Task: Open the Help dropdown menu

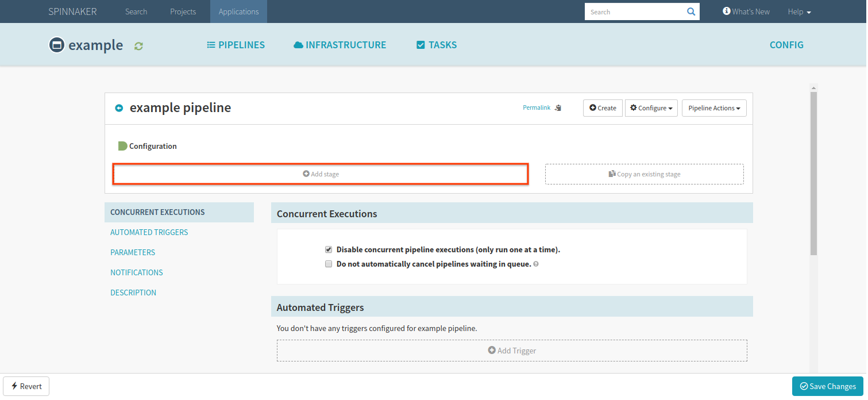Action: (799, 11)
